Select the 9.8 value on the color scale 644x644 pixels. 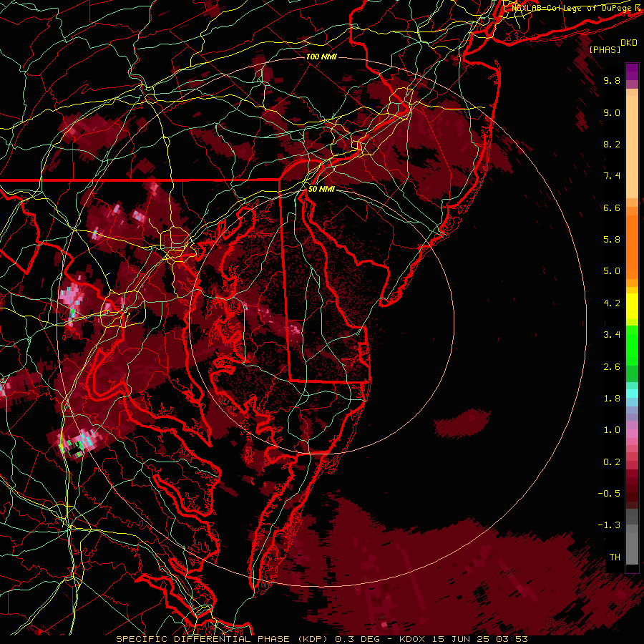(x=612, y=80)
